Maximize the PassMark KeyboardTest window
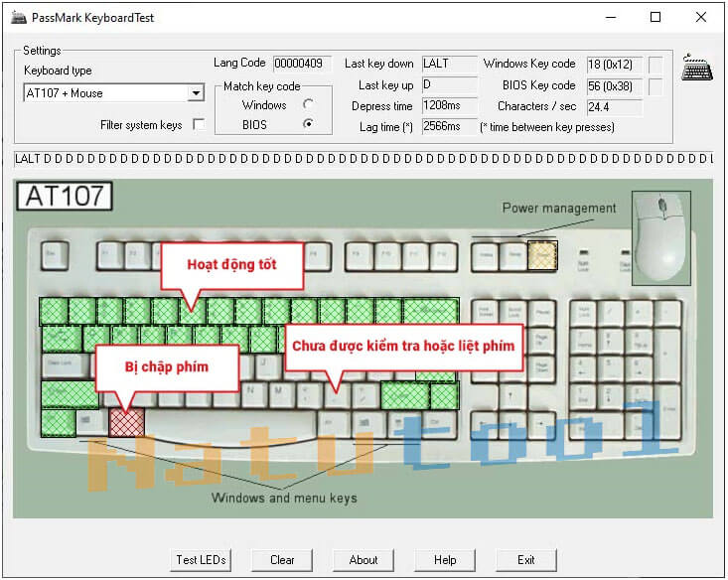 (x=655, y=18)
